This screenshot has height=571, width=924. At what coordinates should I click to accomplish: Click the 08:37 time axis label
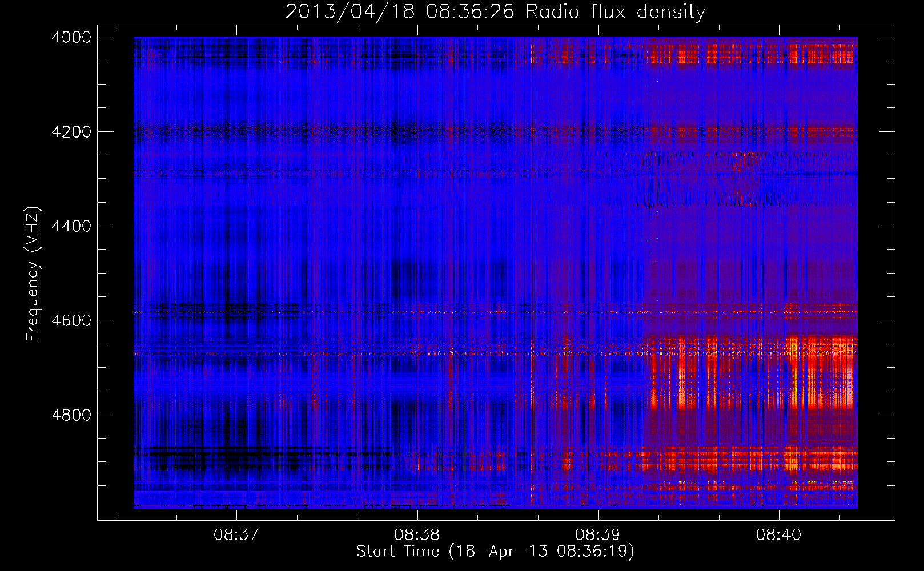click(x=236, y=535)
